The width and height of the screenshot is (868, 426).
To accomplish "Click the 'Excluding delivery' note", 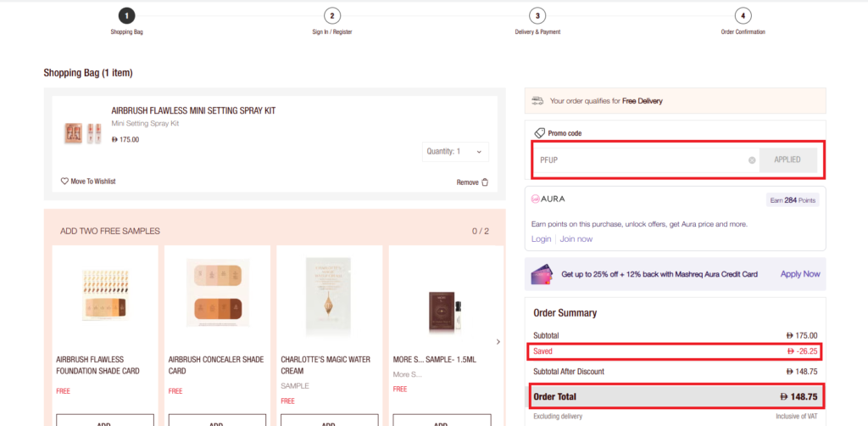I will coord(558,416).
